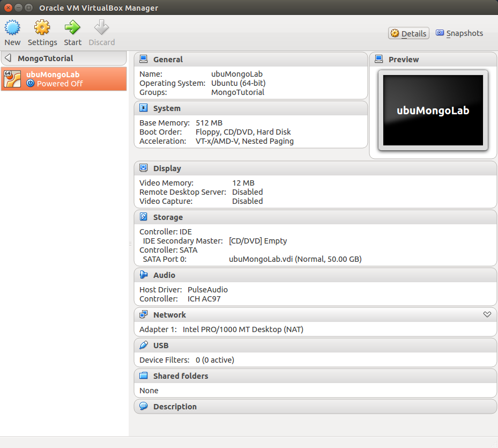
Task: Click the Preview section monitor icon
Action: 379,59
